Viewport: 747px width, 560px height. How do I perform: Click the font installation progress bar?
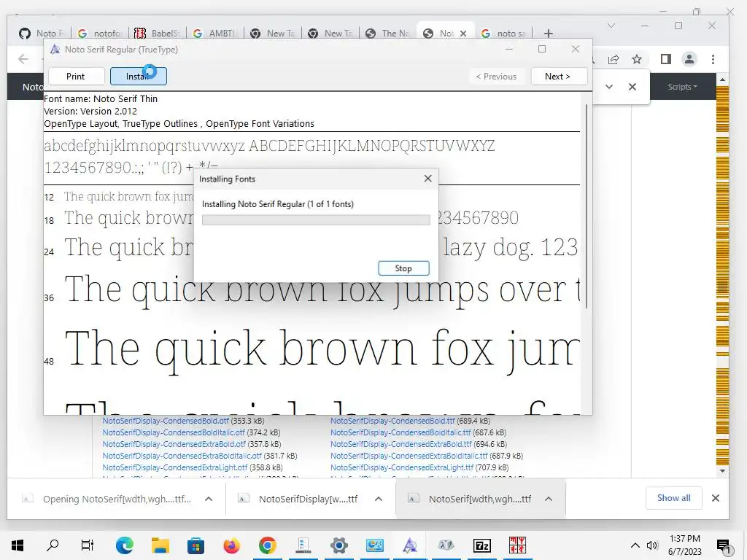coord(316,219)
